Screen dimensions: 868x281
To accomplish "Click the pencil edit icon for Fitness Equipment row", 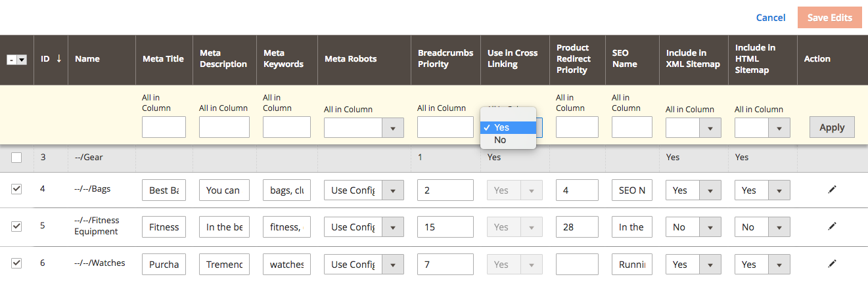I will coord(832,227).
